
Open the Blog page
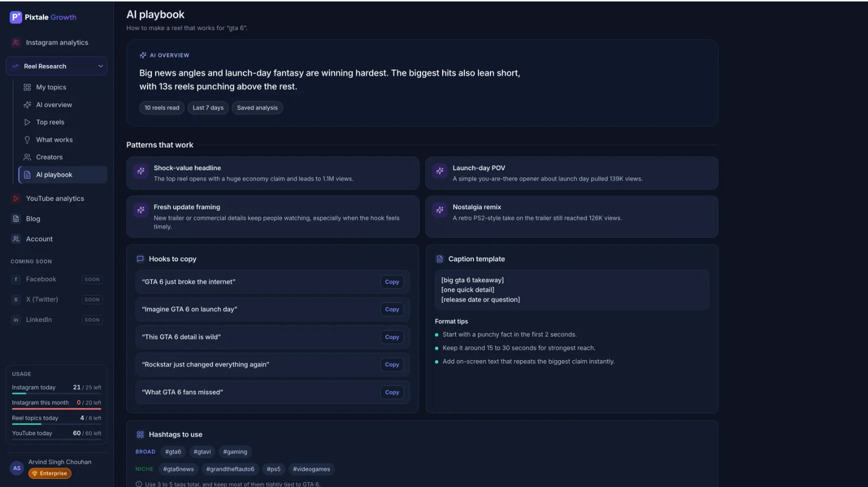56,219
